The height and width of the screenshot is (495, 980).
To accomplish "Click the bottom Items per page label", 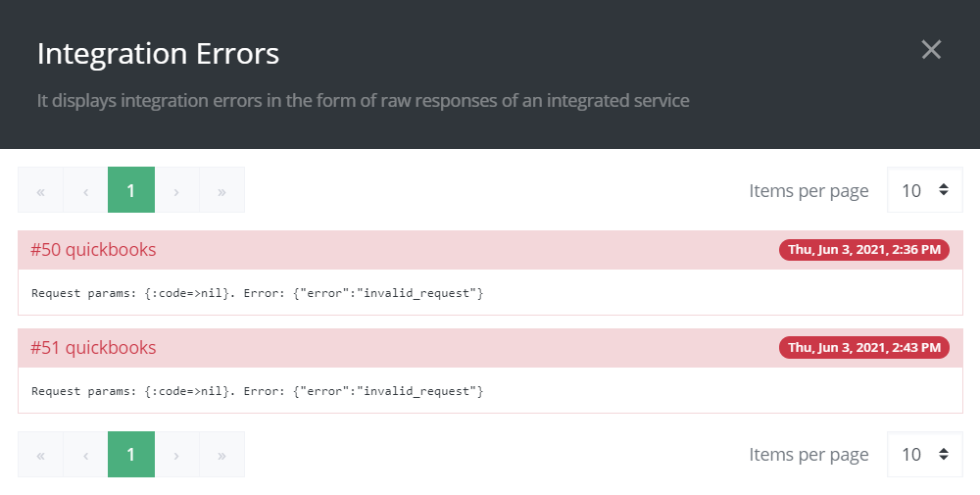I will (x=808, y=455).
